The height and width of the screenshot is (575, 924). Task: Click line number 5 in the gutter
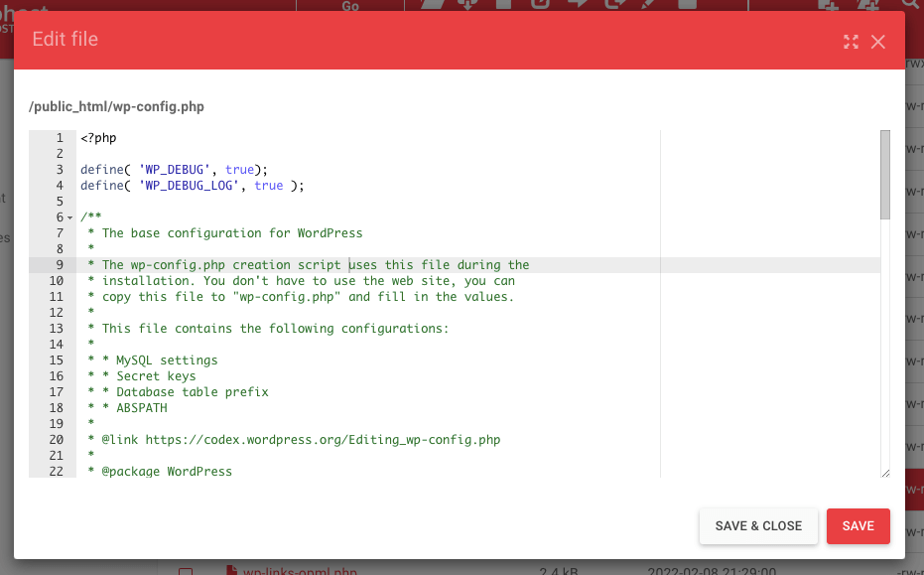(x=60, y=202)
